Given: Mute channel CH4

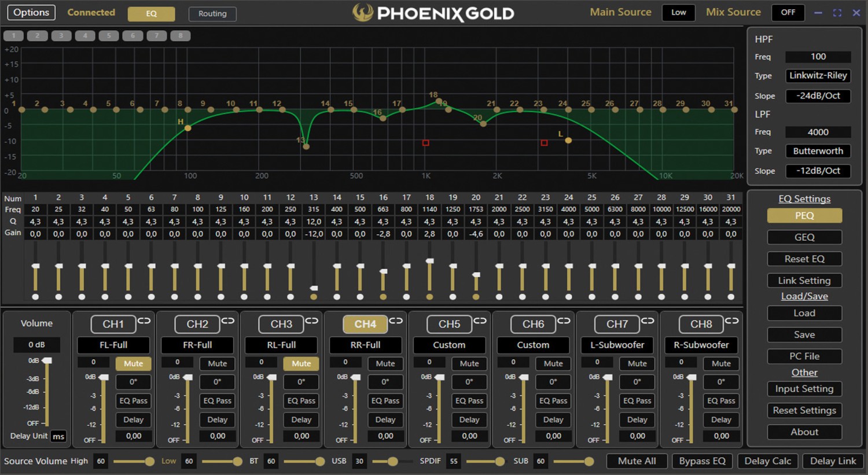Looking at the screenshot, I should pos(385,363).
